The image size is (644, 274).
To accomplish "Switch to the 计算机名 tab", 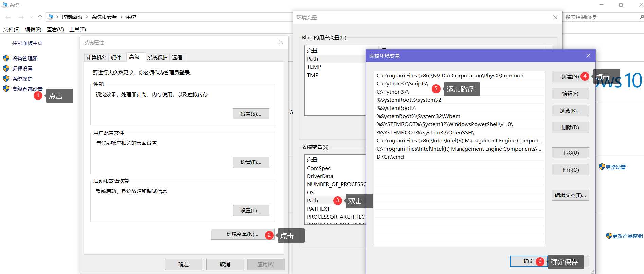I will click(96, 57).
